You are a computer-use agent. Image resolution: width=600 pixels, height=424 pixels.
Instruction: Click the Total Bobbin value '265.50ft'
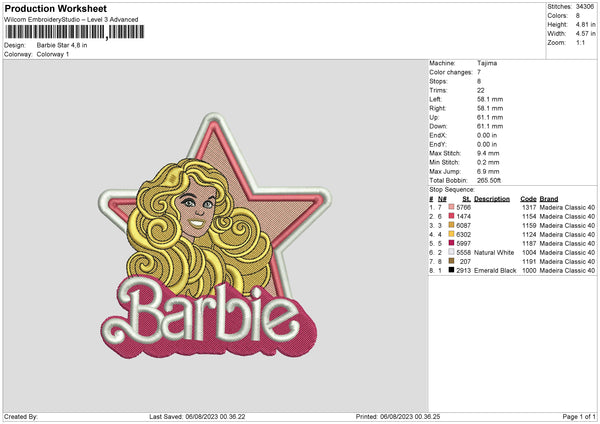[x=489, y=181]
